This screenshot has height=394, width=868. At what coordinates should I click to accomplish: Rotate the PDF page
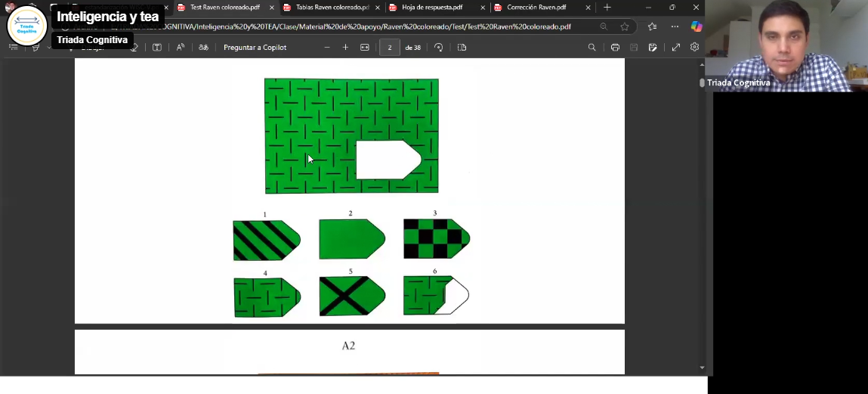(438, 48)
